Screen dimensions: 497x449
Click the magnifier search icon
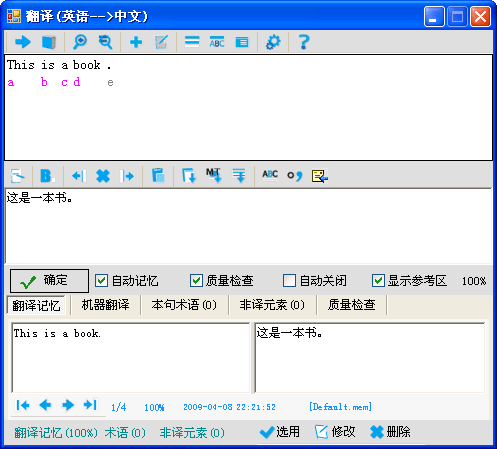[80, 42]
